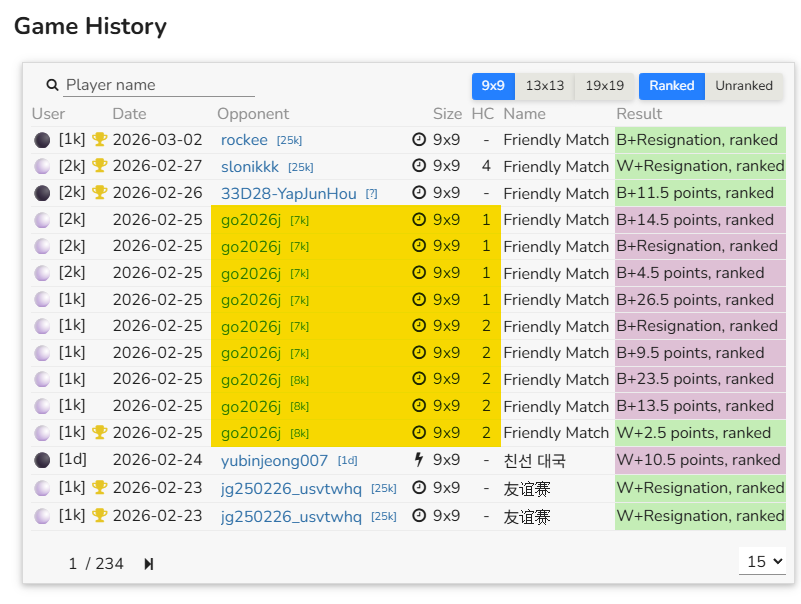
Task: Open game with result B+11.5 points, ranked
Action: tap(695, 193)
